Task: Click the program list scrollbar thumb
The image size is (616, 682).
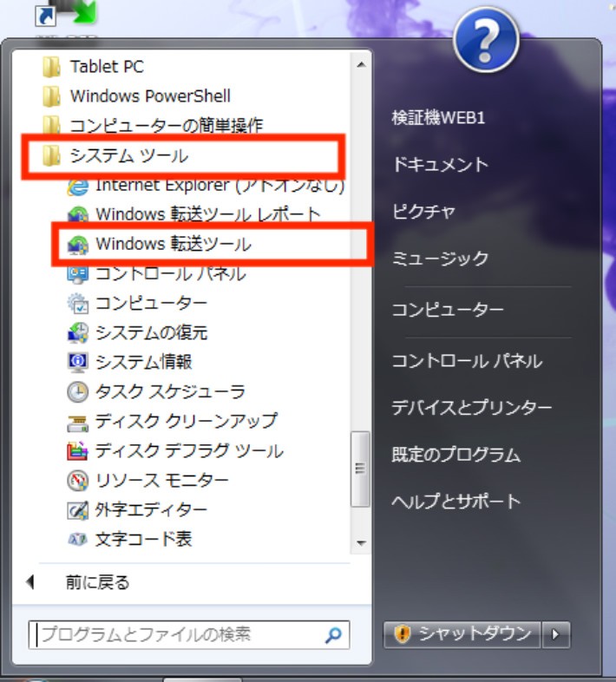Action: coord(361,469)
